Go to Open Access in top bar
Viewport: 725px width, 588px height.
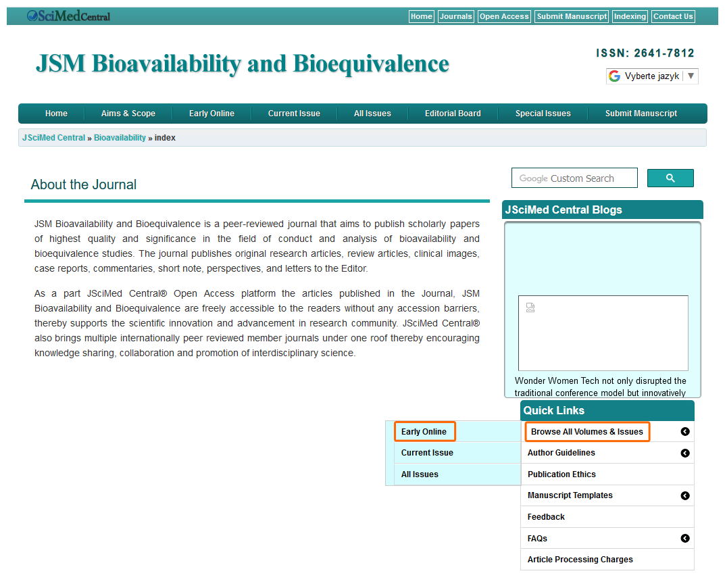504,17
